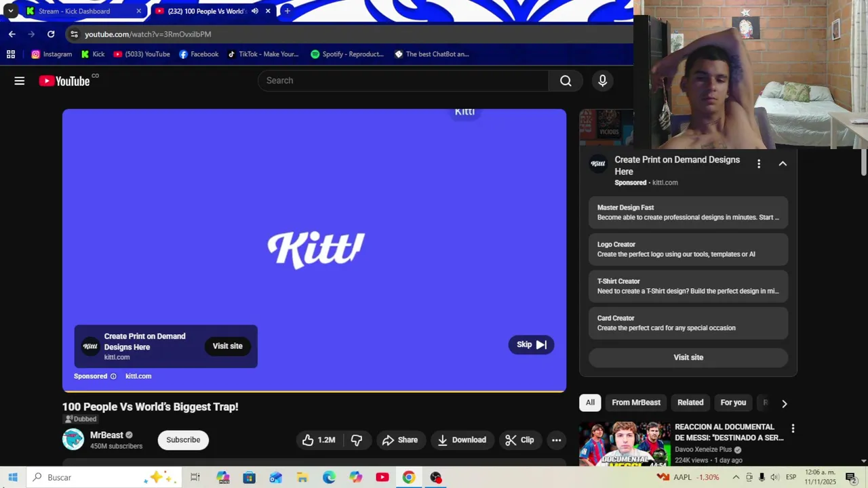This screenshot has height=488, width=868.
Task: Click the search magnifier button
Action: [x=566, y=81]
